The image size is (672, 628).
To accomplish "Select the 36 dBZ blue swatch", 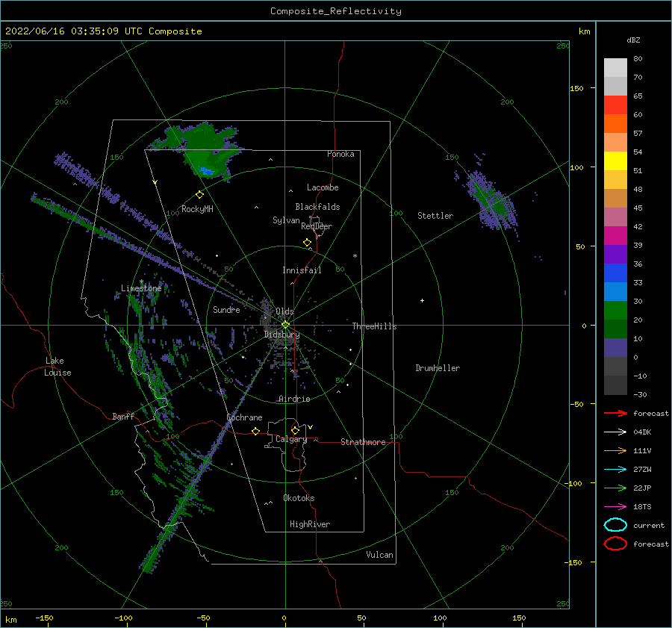I will pyautogui.click(x=615, y=273).
